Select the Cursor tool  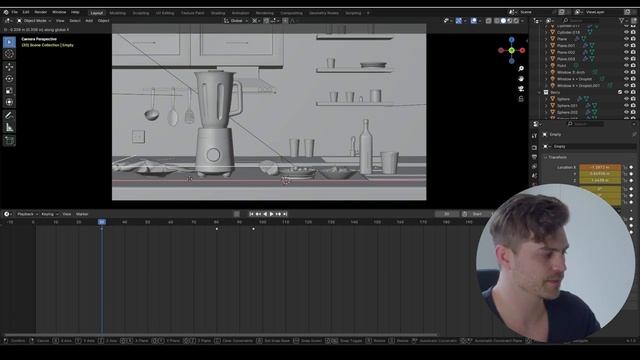pos(9,54)
